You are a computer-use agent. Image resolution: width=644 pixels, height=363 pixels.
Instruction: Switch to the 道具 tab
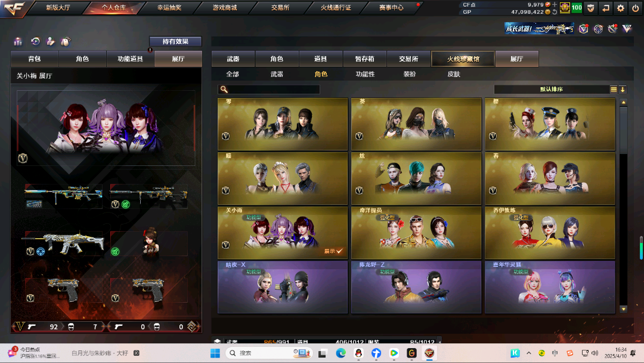pos(320,59)
